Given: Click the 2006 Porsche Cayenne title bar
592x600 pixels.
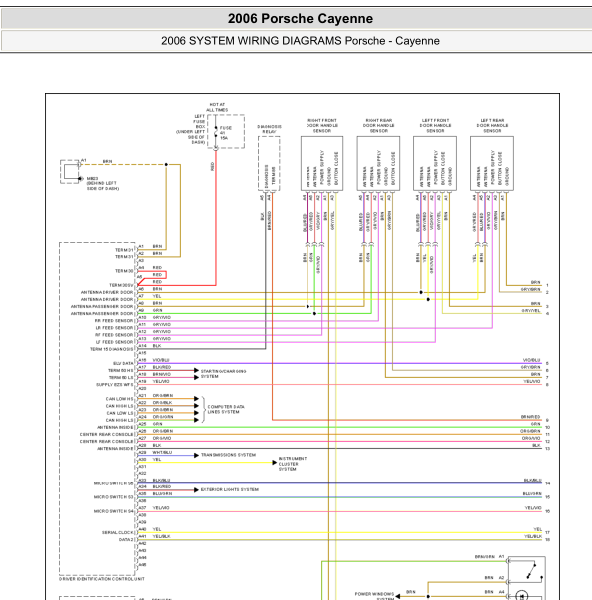Looking at the screenshot, I should tap(297, 18).
